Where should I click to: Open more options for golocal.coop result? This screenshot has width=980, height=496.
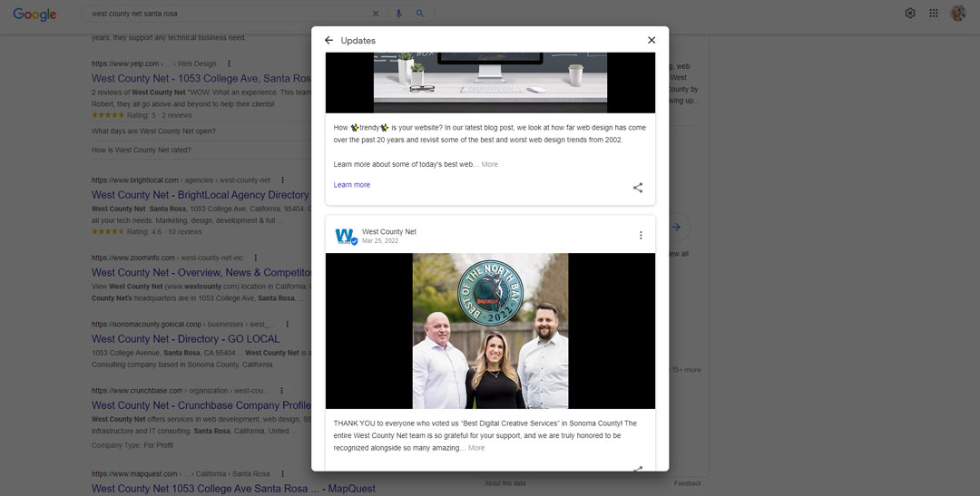coord(287,325)
